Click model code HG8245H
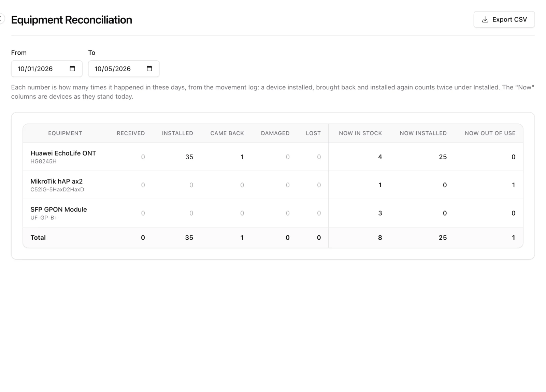Viewport: 546px width, 392px height. click(x=43, y=161)
